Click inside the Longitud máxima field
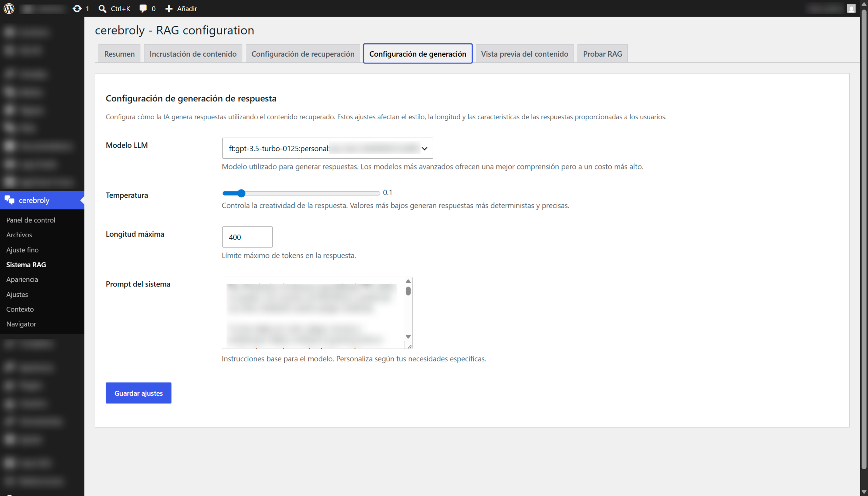This screenshot has width=868, height=496. coord(247,237)
